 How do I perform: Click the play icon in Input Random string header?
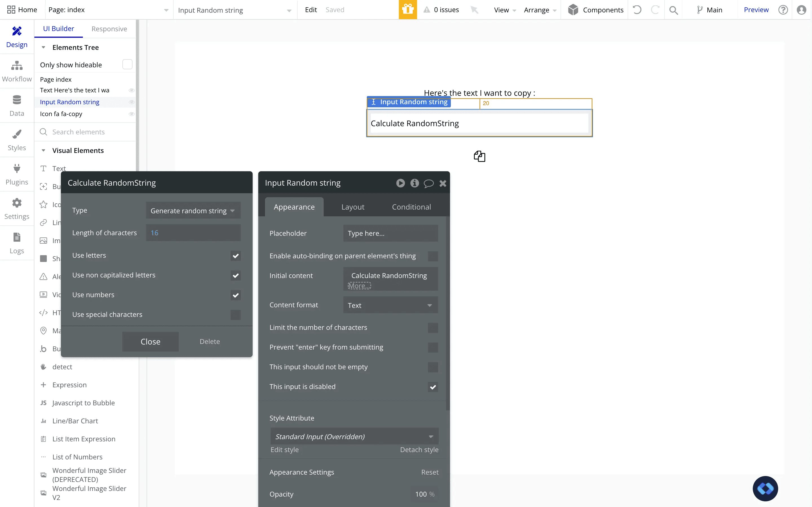coord(400,183)
